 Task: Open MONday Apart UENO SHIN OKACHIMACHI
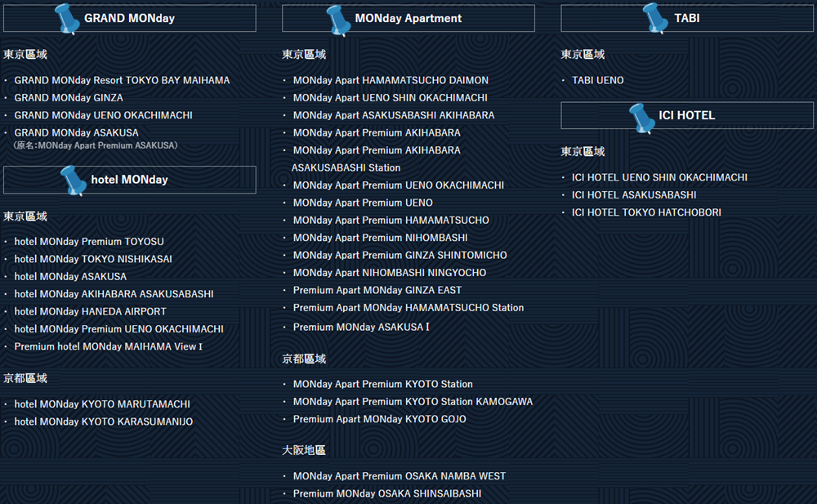click(391, 98)
